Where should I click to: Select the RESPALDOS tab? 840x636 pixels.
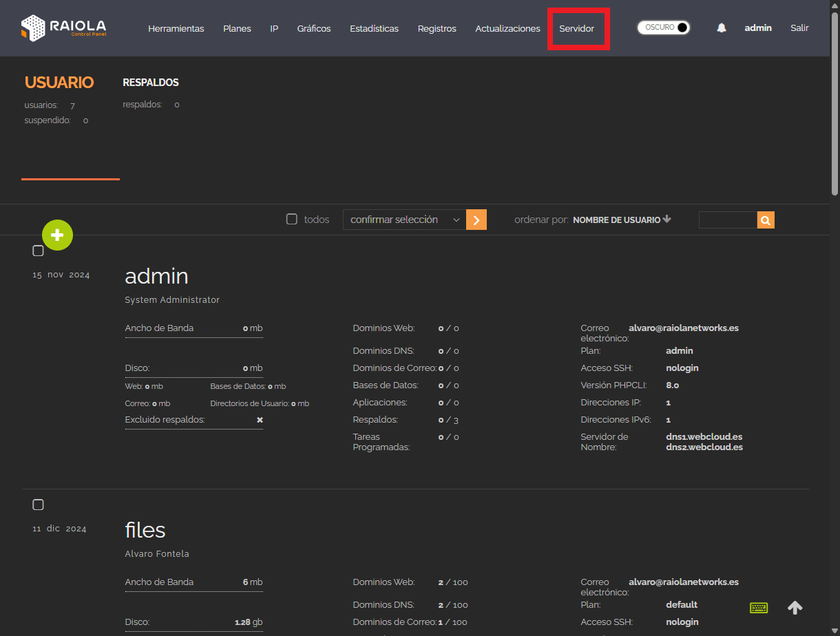tap(151, 83)
